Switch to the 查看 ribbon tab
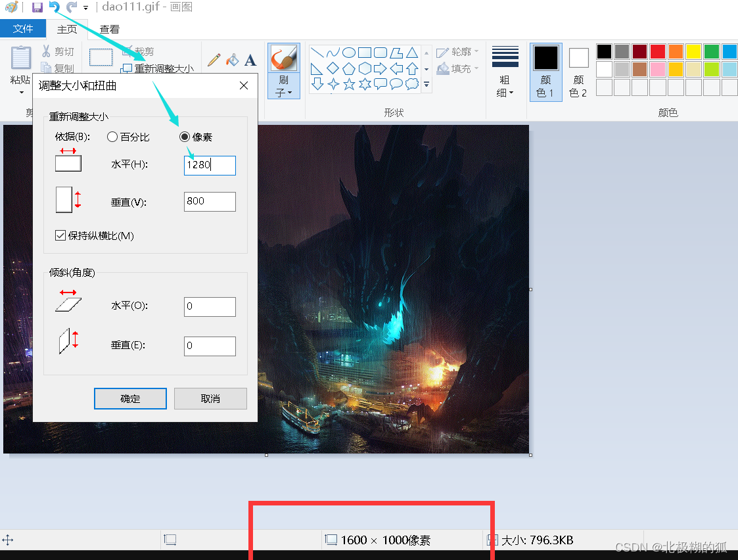738x560 pixels. [x=110, y=29]
